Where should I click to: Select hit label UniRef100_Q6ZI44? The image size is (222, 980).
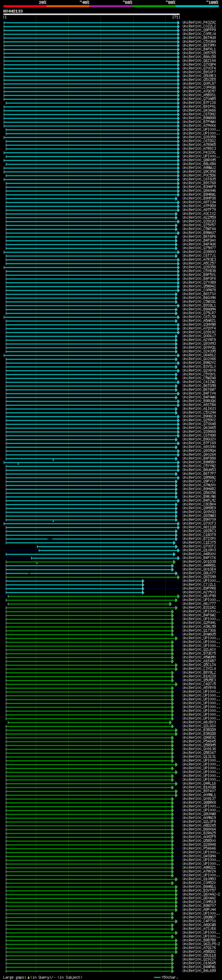tap(199, 60)
